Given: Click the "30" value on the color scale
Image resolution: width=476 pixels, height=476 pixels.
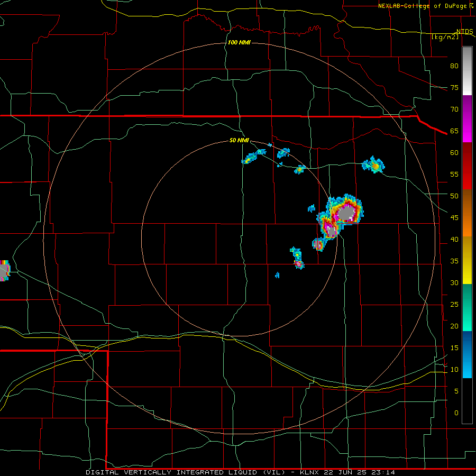Looking at the screenshot, I should [454, 283].
